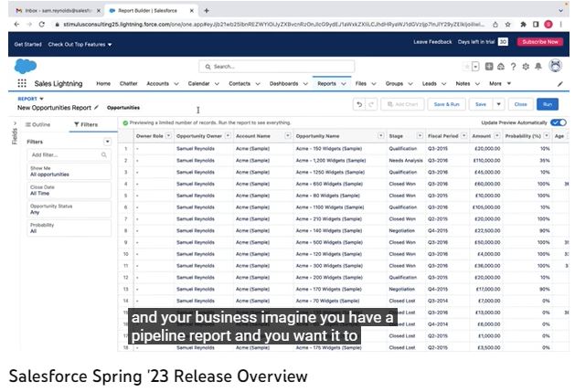
Task: Open Probability (%) column dropdown
Action: (x=547, y=136)
